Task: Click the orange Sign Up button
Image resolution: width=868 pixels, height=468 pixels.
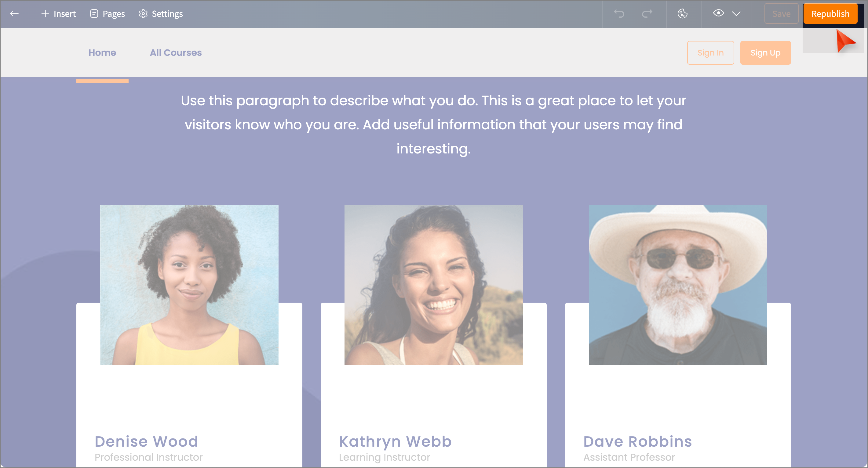Action: [765, 53]
